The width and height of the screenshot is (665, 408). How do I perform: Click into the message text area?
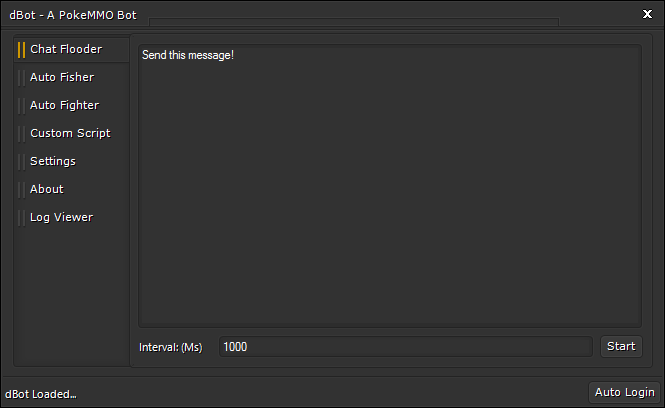pyautogui.click(x=390, y=185)
